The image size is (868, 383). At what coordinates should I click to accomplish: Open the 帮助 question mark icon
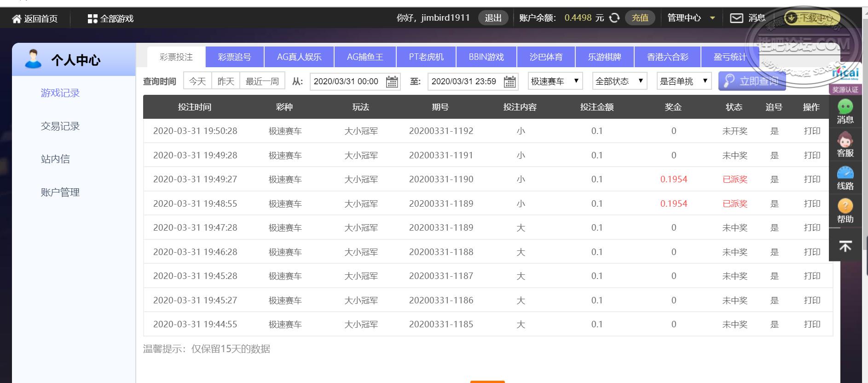[845, 206]
